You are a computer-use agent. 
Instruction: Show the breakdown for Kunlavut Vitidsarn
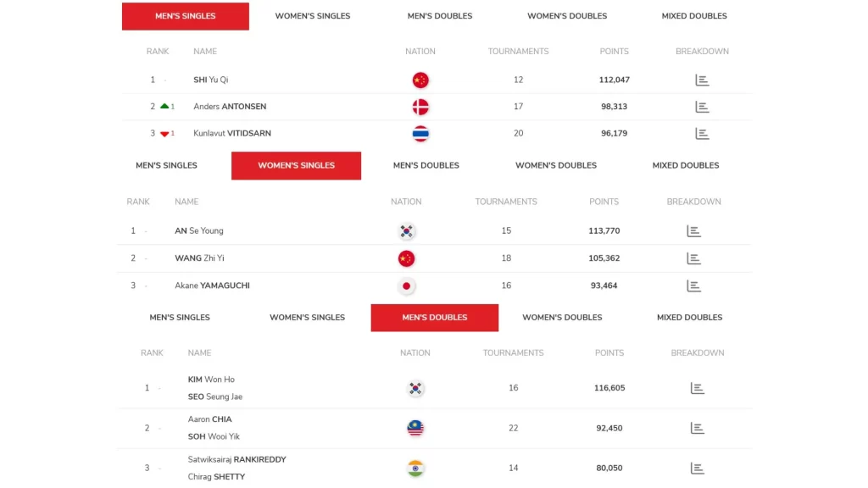click(x=702, y=134)
